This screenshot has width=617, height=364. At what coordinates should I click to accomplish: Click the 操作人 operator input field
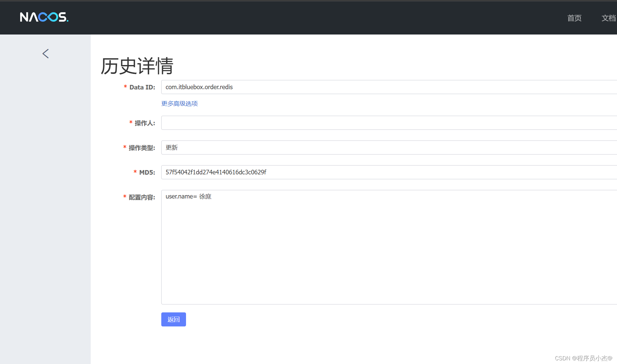389,123
